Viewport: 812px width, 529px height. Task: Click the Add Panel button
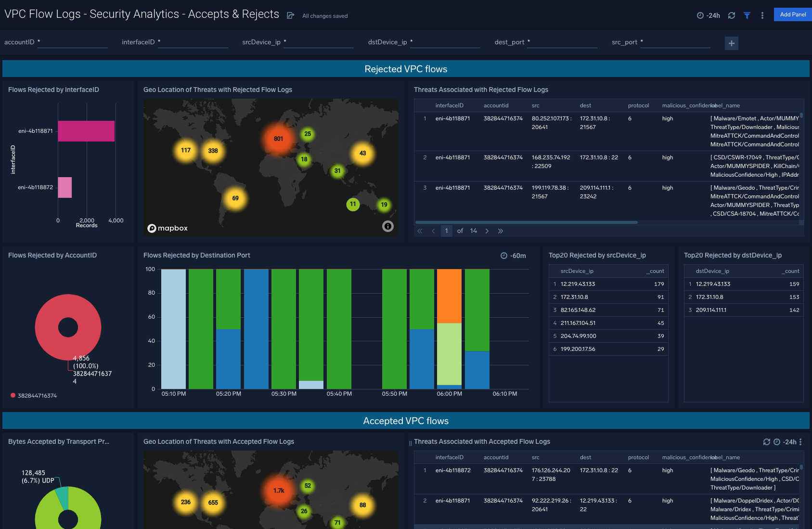(792, 14)
